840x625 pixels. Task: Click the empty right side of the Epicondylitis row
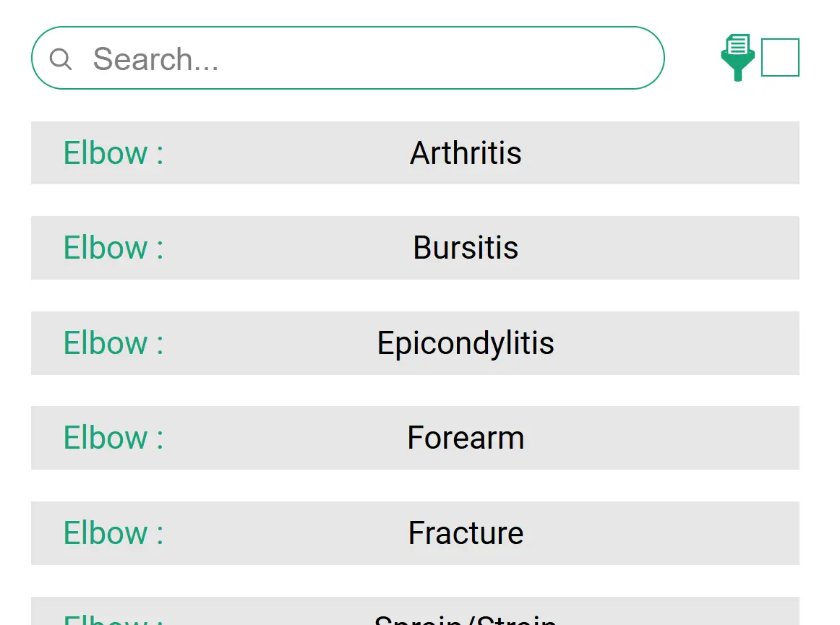(x=687, y=343)
